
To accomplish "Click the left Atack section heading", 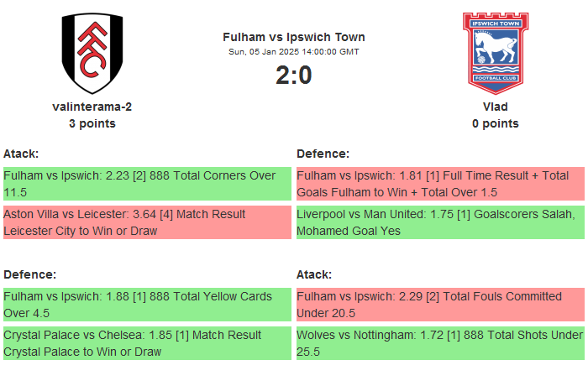I will (21, 154).
